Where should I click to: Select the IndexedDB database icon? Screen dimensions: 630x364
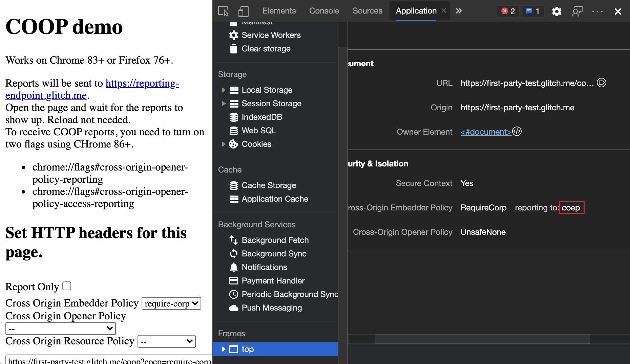coord(233,117)
